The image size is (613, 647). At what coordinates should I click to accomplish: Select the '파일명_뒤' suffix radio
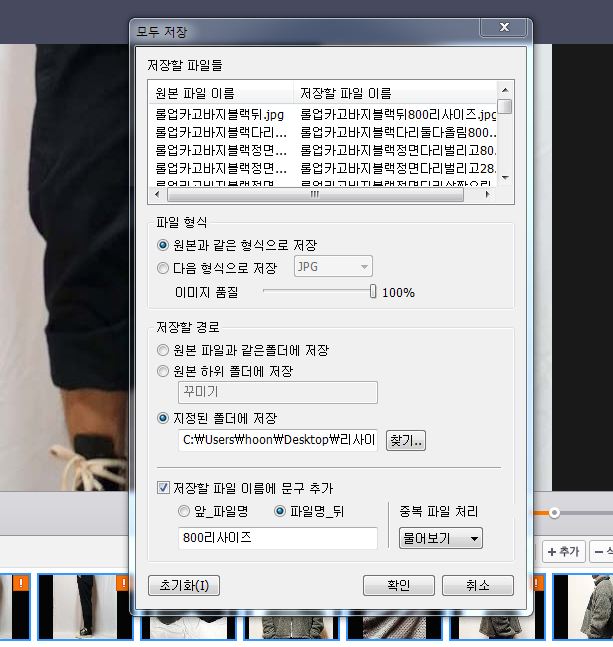(x=280, y=511)
